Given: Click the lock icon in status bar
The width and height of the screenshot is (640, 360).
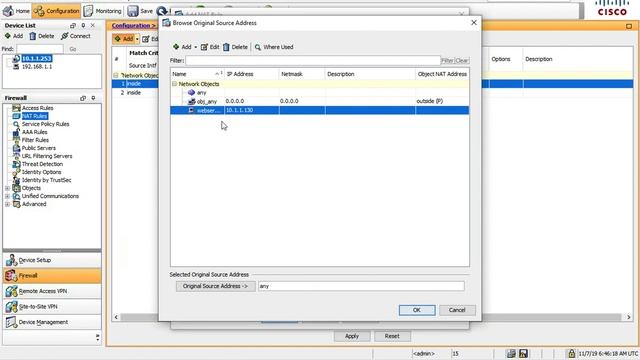Looking at the screenshot, I should tap(571, 353).
